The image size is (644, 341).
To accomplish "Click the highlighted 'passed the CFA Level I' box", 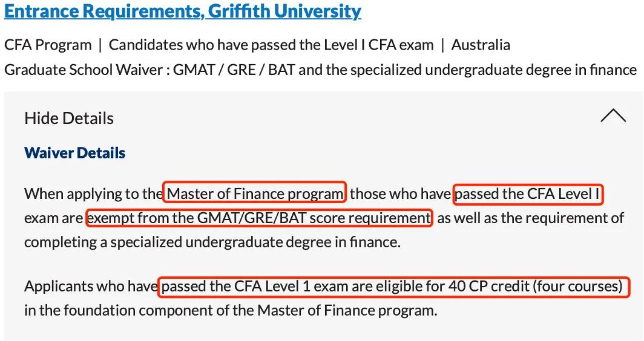I will tap(528, 195).
